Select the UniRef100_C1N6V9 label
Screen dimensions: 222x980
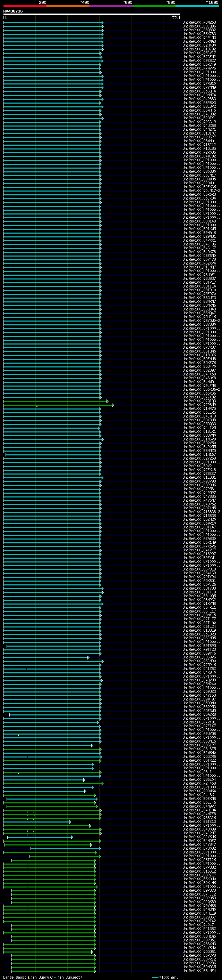[199, 439]
